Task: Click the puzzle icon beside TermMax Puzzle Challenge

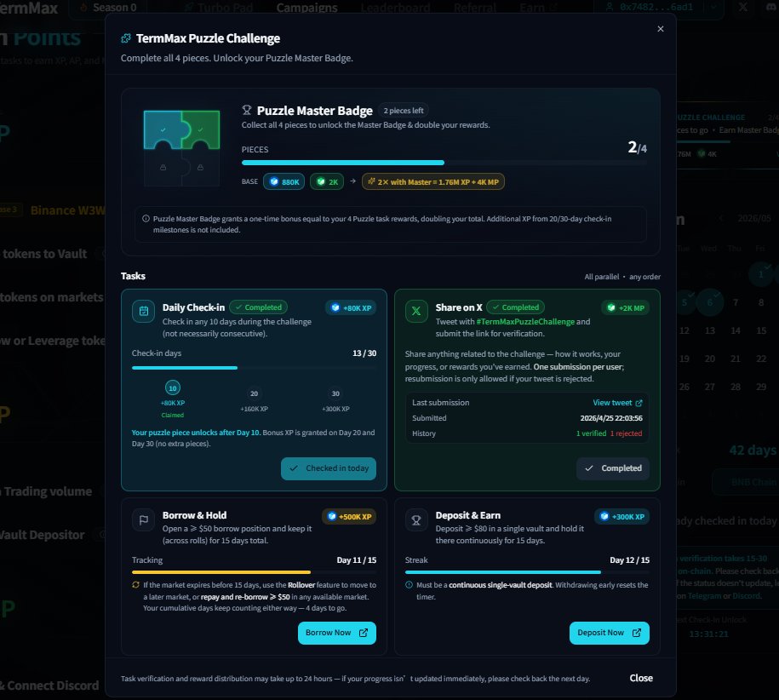Action: pos(126,38)
